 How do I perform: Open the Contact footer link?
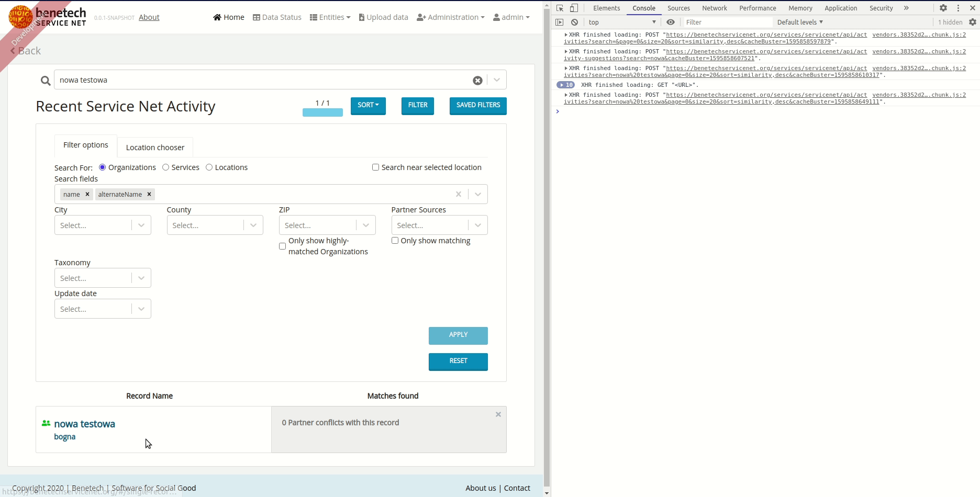[x=517, y=488]
